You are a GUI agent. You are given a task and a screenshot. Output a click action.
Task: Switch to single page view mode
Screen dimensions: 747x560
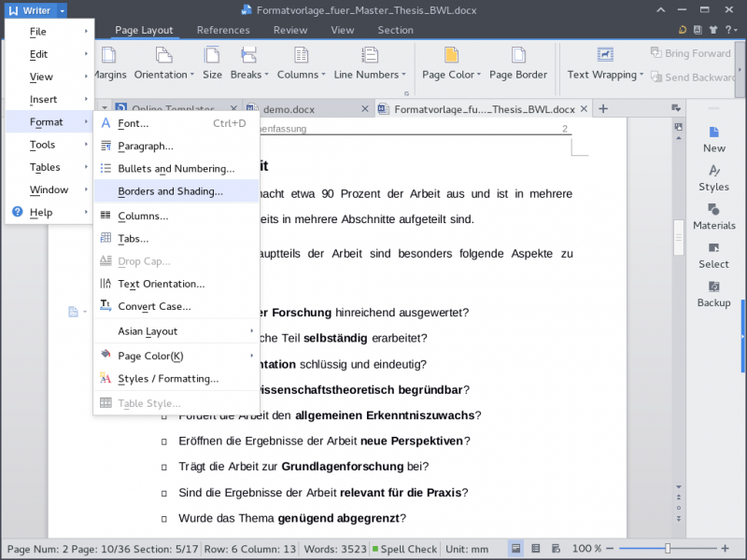coord(517,548)
